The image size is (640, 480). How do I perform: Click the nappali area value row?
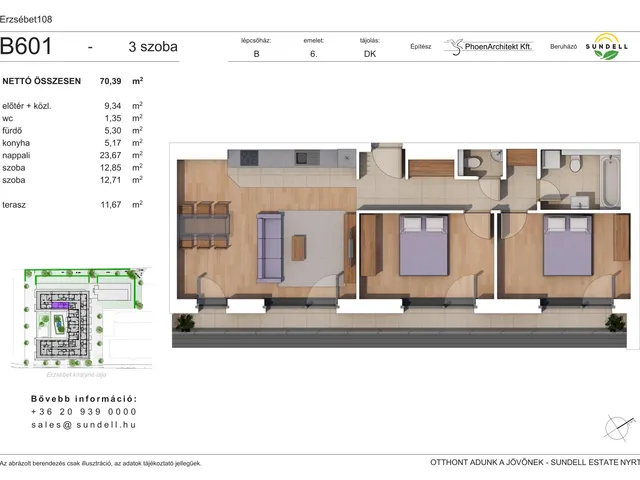pyautogui.click(x=72, y=155)
